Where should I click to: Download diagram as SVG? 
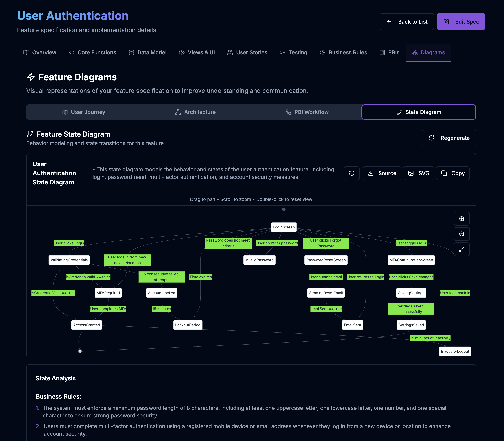click(x=418, y=173)
